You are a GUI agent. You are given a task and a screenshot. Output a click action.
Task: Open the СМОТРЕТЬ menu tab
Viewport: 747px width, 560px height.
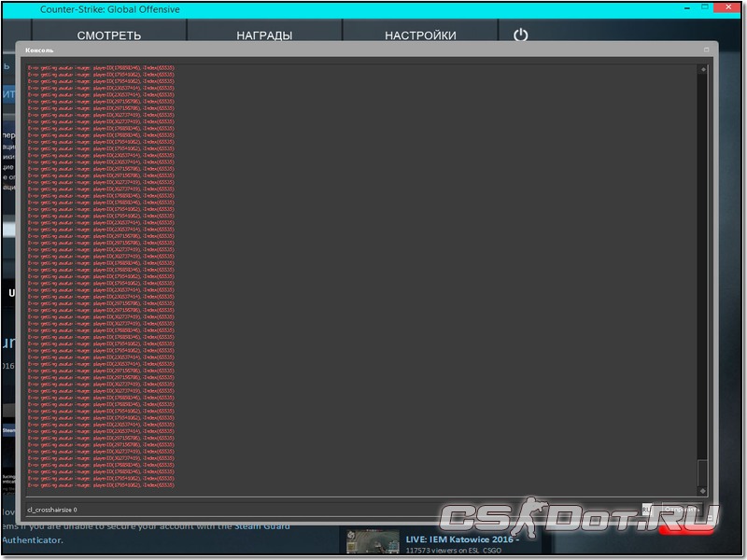[x=109, y=35]
